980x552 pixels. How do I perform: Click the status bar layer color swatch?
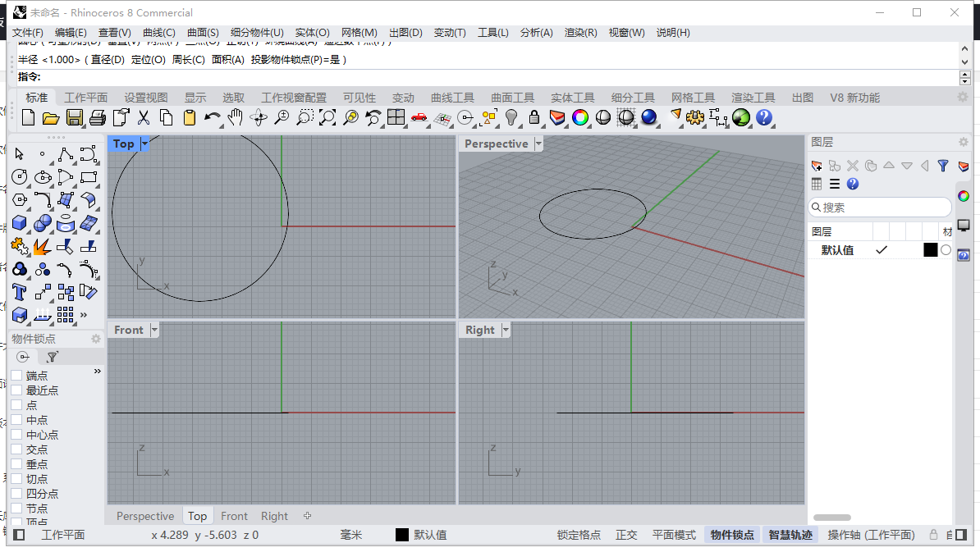pos(402,535)
